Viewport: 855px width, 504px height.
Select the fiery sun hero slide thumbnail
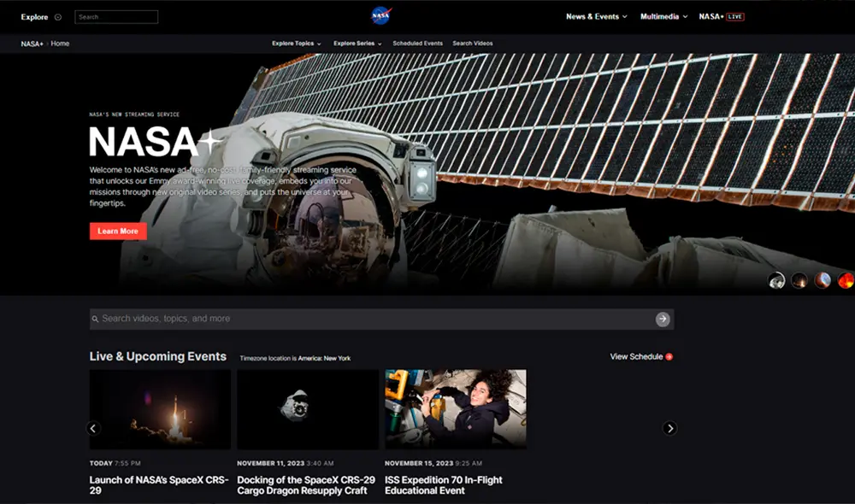845,280
